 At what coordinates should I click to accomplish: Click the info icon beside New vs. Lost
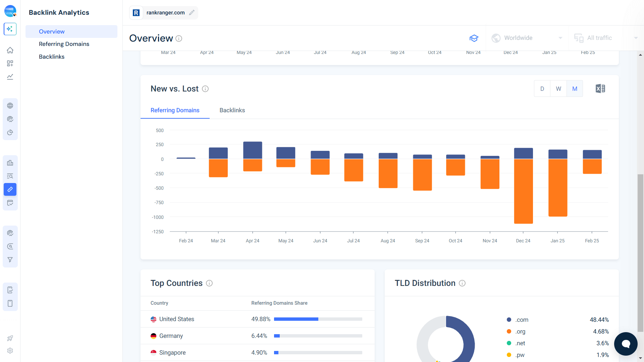point(205,89)
